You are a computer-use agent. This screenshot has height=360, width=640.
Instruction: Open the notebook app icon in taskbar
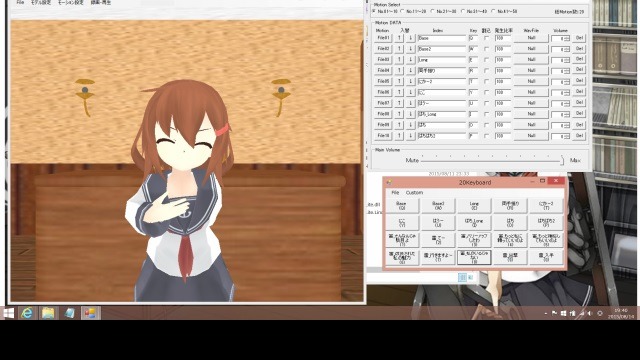pyautogui.click(x=69, y=313)
